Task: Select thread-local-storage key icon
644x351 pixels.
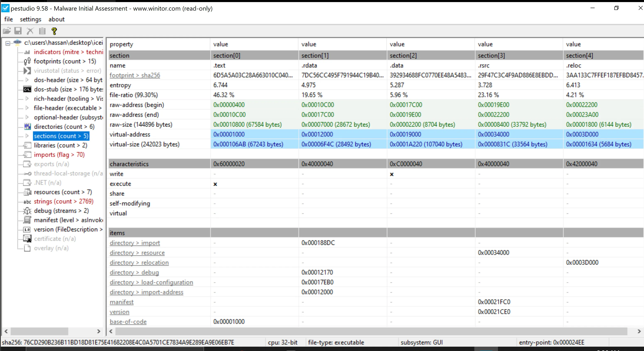Action: pyautogui.click(x=27, y=173)
